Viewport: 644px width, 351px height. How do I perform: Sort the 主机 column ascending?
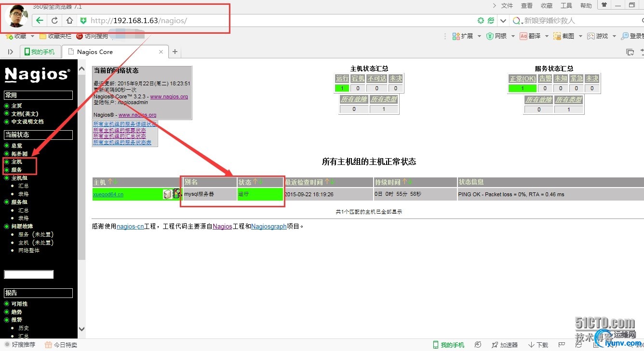click(110, 182)
